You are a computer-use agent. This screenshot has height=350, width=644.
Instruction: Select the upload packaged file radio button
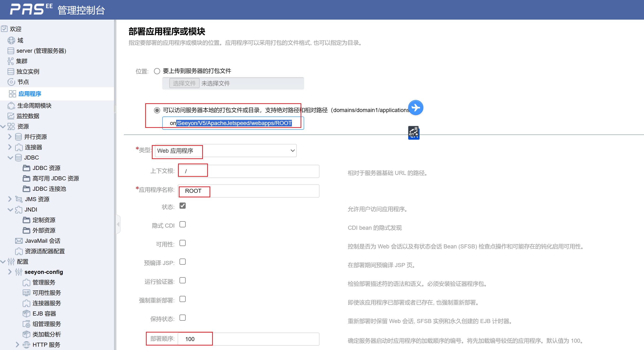[x=157, y=71]
